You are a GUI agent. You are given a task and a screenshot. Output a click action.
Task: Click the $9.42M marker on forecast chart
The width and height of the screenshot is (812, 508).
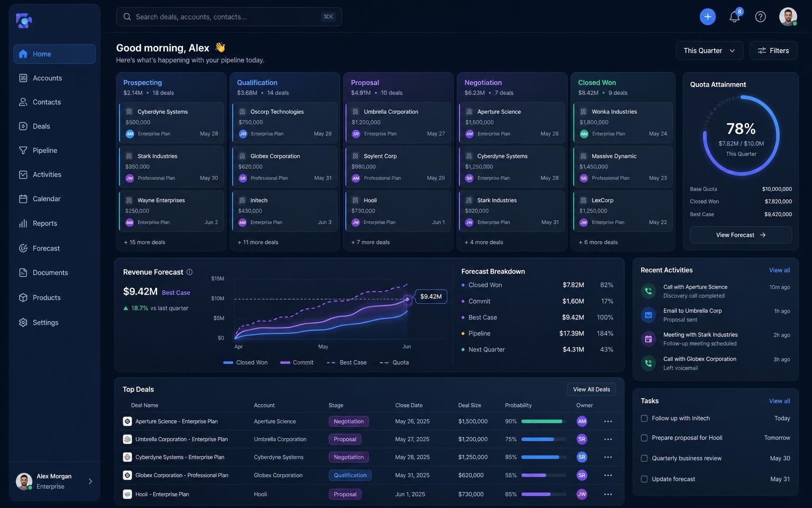(408, 300)
